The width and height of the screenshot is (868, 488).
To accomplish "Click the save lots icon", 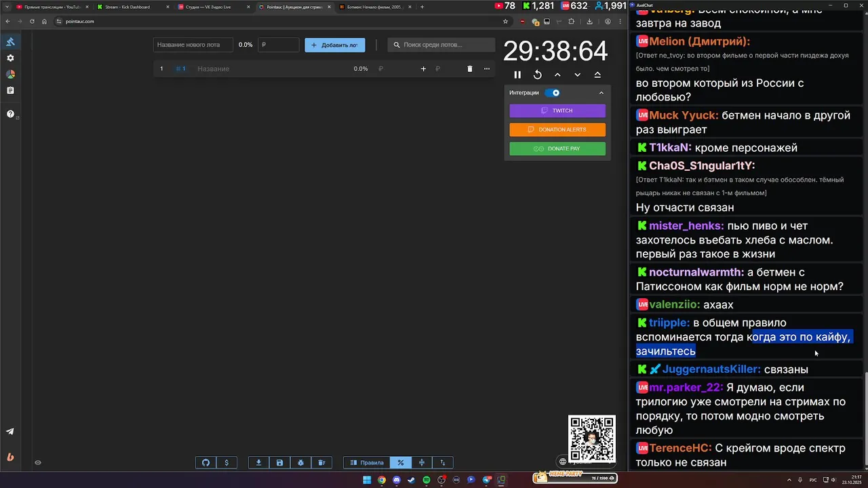I will tap(279, 463).
